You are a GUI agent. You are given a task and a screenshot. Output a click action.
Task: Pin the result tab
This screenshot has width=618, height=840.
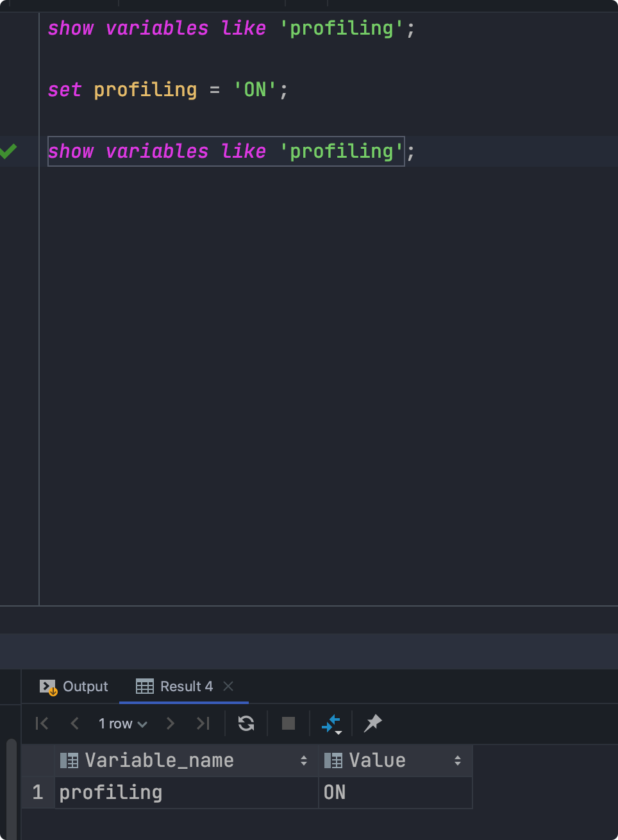(372, 723)
